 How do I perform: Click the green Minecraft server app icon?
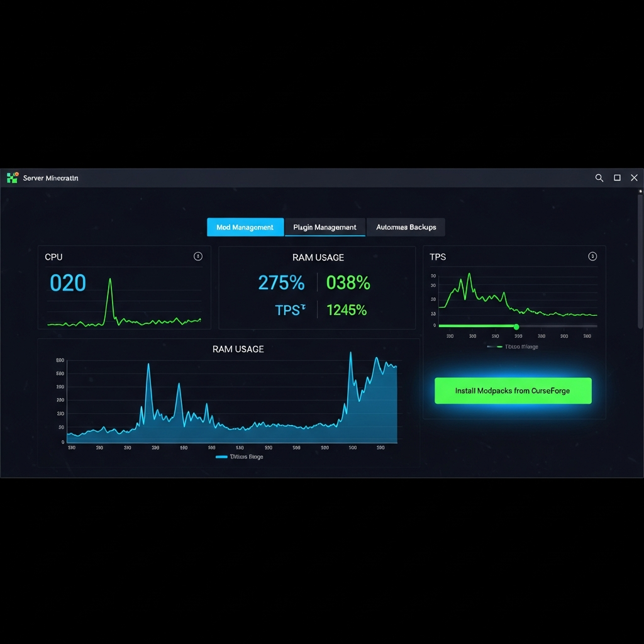[x=13, y=178]
